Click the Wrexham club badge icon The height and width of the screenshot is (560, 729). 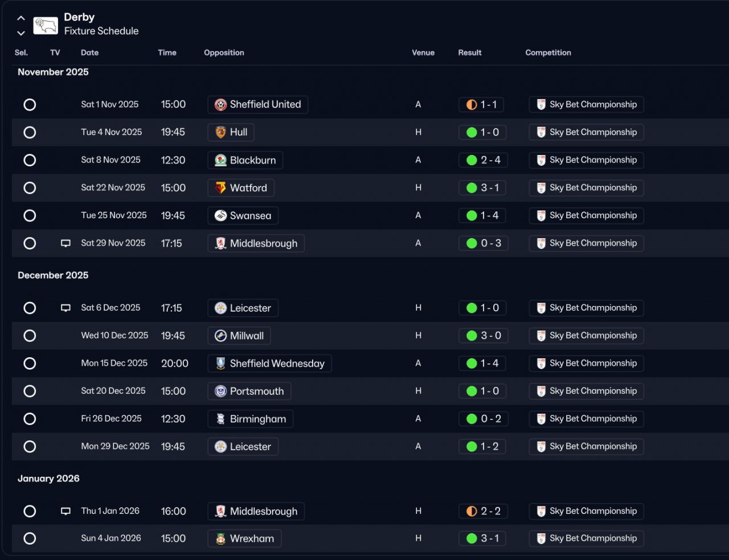[x=220, y=539]
